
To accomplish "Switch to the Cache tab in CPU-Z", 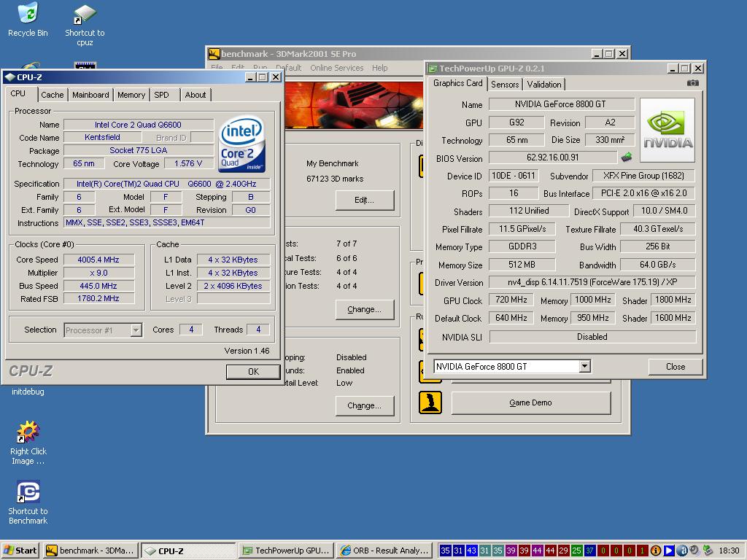I will (52, 95).
